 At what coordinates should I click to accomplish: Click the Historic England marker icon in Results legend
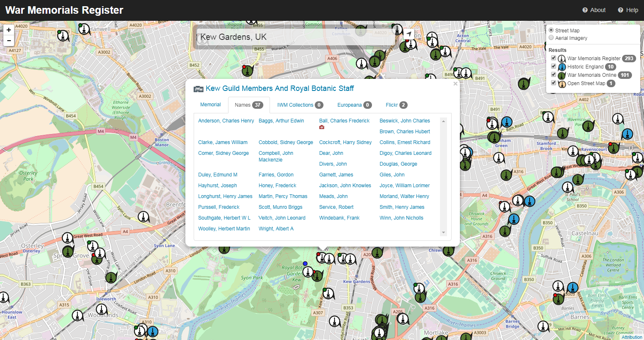click(x=561, y=66)
